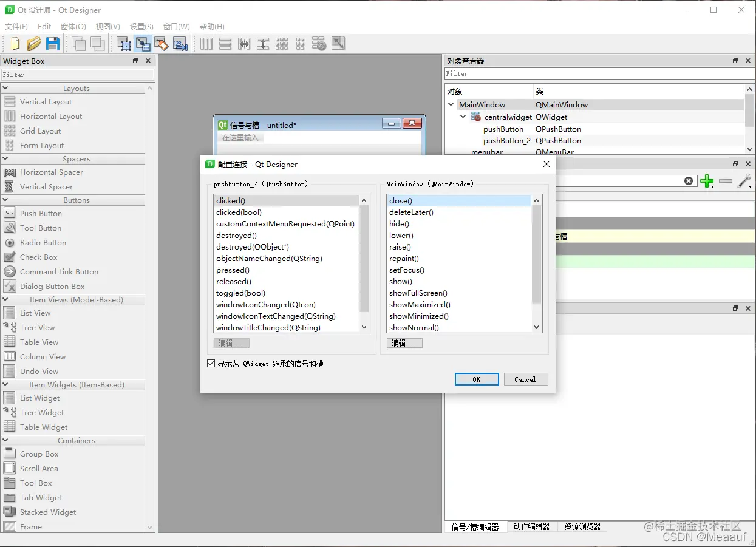Close the 配置连接 dialog with its X
The image size is (756, 547).
(x=546, y=164)
